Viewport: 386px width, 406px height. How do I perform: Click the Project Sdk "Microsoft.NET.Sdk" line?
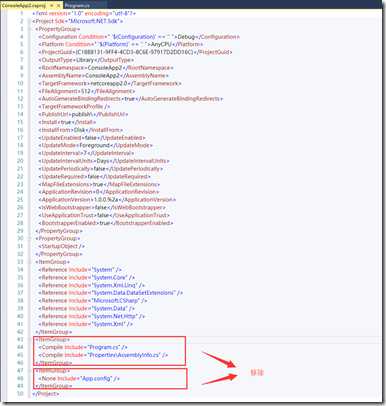tap(78, 21)
